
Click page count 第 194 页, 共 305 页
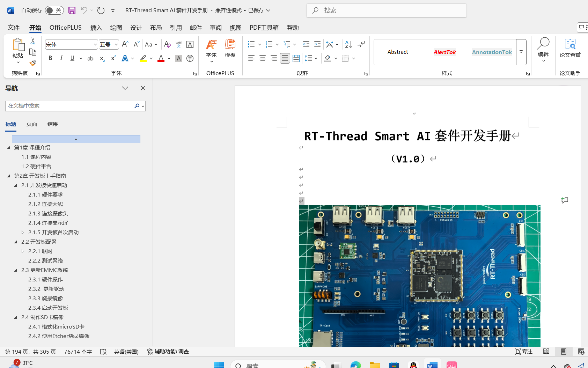30,352
